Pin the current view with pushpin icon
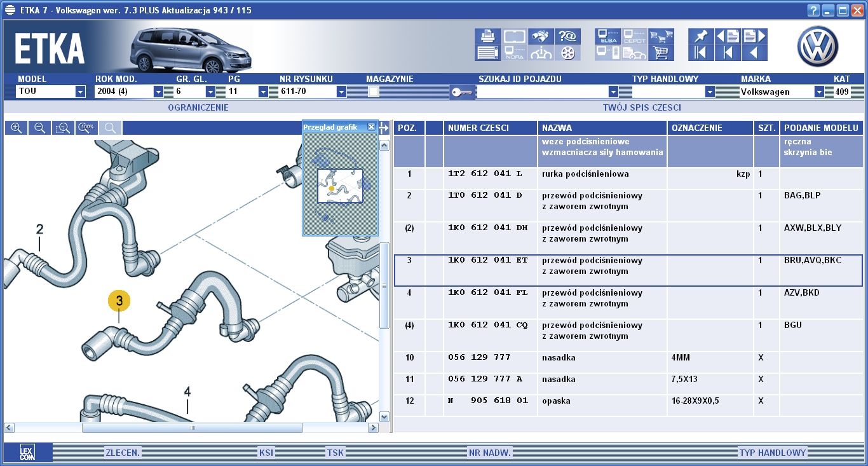Image resolution: width=868 pixels, height=466 pixels. (701, 36)
